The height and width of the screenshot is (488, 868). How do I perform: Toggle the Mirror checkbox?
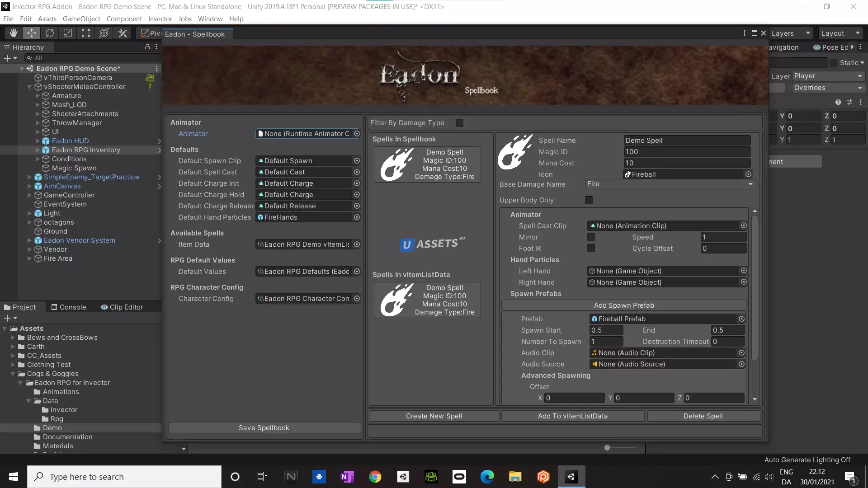[x=591, y=237]
